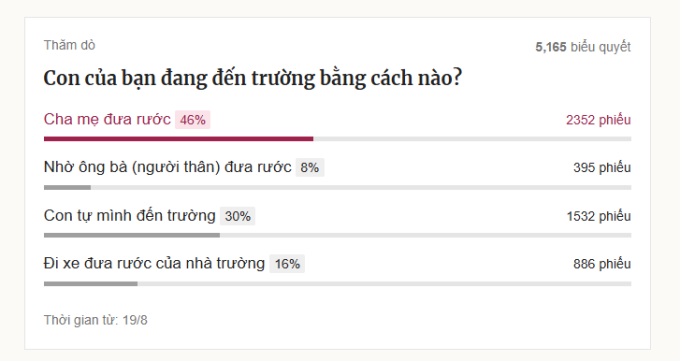Click the '5,165 biểu quyết' total votes text
This screenshot has width=680, height=361.
583,47
